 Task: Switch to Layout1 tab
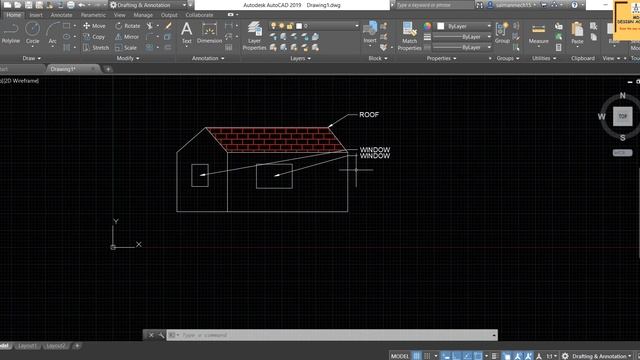click(27, 346)
